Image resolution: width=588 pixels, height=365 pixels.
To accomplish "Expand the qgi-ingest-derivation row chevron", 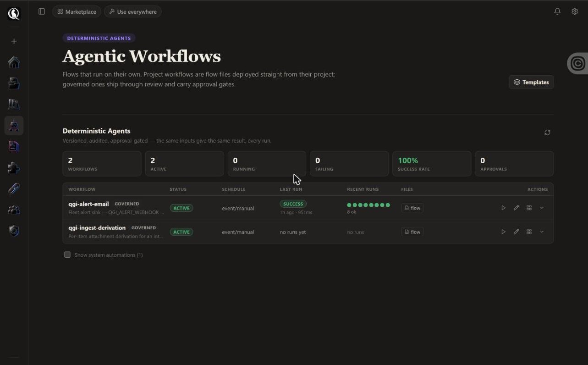I will [x=542, y=232].
